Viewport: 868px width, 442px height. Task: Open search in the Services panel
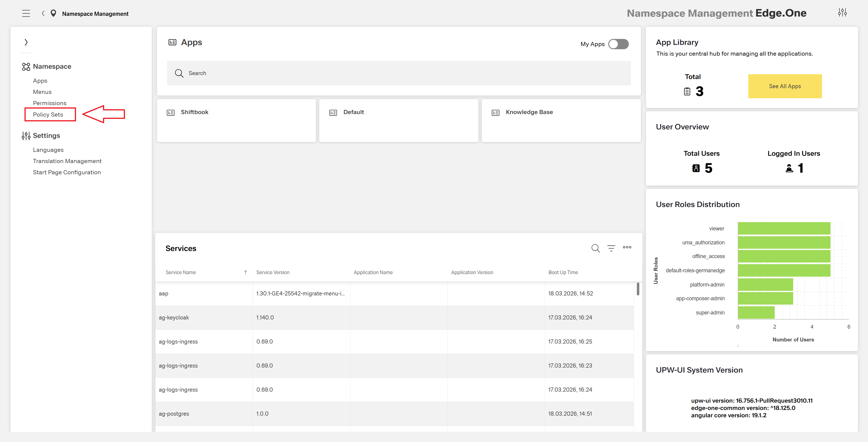point(596,248)
